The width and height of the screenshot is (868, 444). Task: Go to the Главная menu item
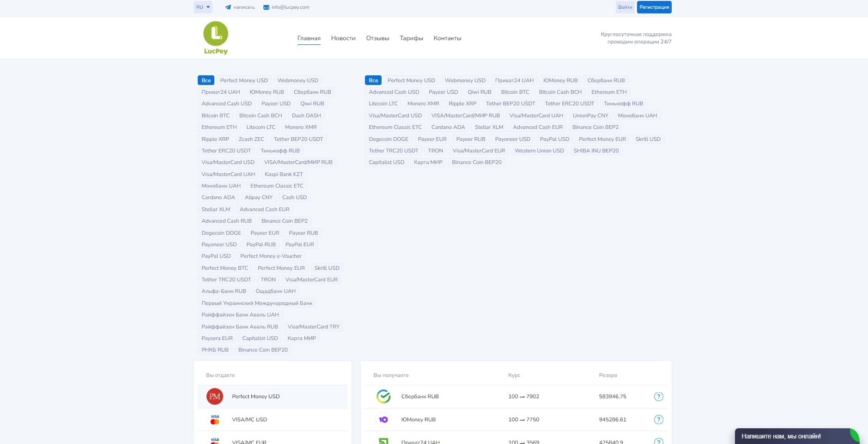(x=309, y=38)
